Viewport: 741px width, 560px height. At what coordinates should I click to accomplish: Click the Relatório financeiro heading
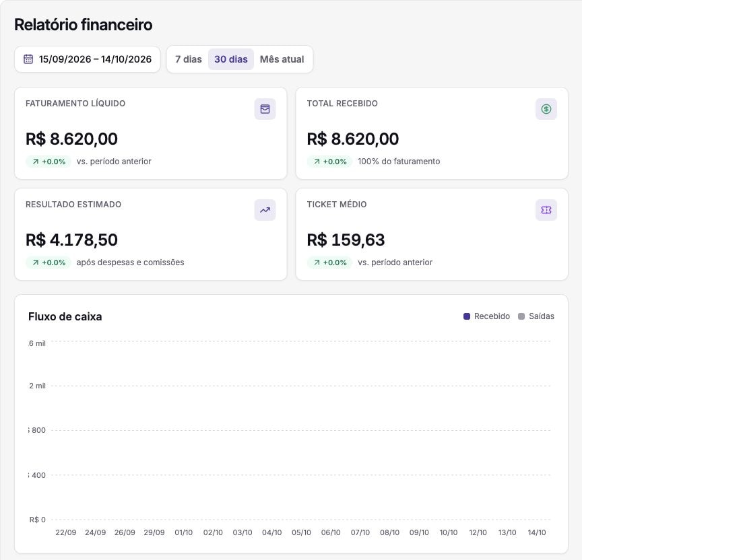pos(83,24)
